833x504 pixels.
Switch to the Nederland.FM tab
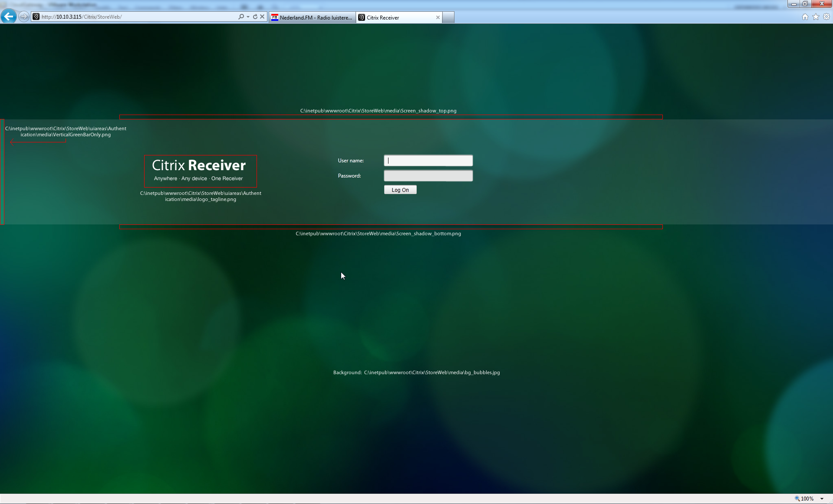click(312, 17)
